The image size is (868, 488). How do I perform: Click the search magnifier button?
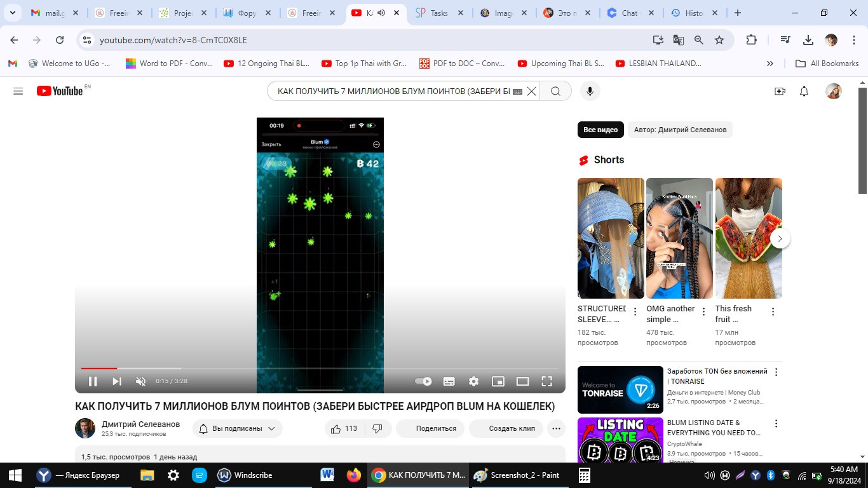click(x=555, y=91)
